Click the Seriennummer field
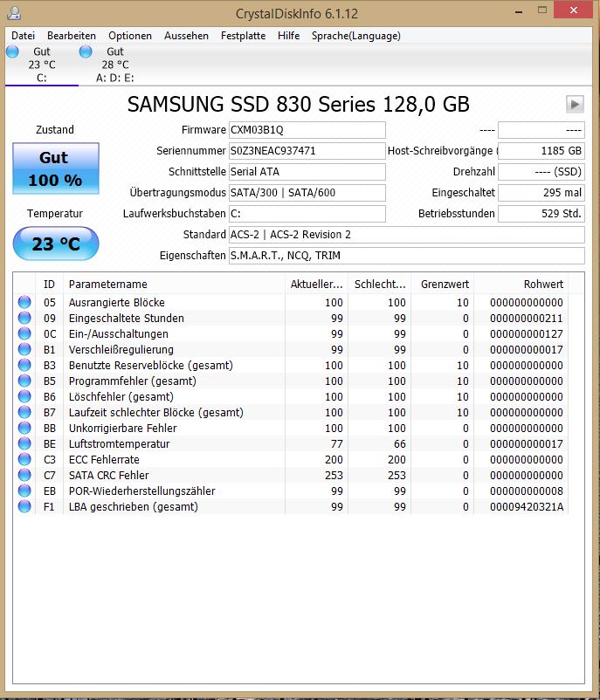The image size is (600, 700). click(x=307, y=151)
